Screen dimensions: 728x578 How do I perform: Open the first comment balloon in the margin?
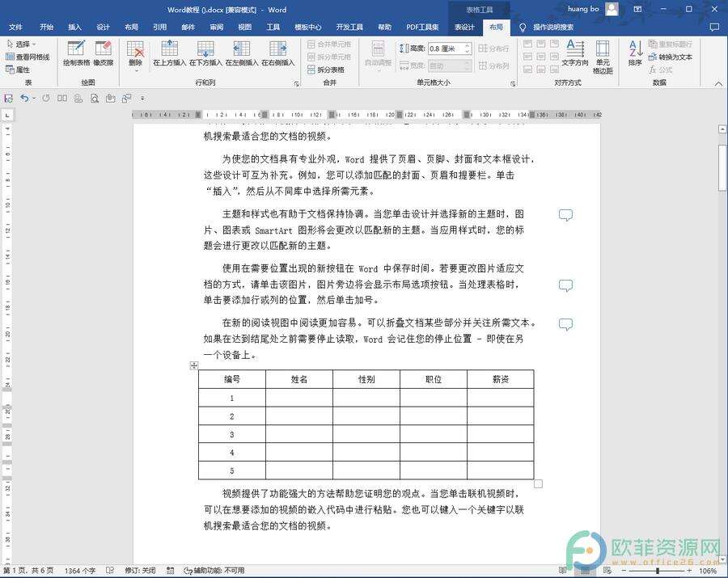coord(565,215)
